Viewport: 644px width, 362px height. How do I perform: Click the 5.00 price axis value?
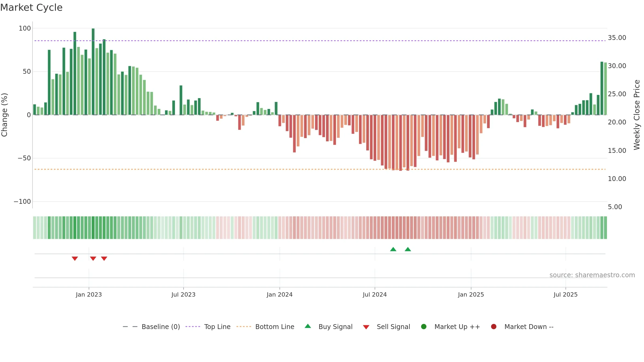pyautogui.click(x=615, y=207)
